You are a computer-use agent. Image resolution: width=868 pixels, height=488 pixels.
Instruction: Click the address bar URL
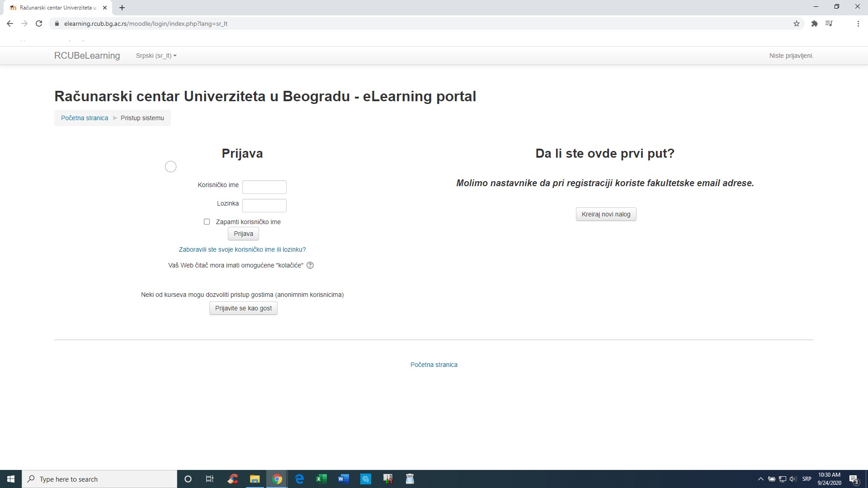tap(146, 23)
